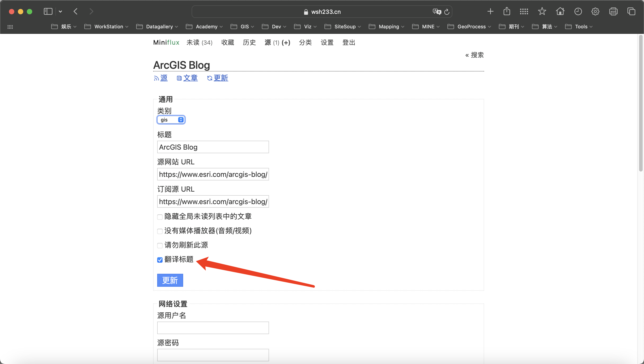Click the star bookmark icon
The image size is (644, 364).
(x=542, y=11)
